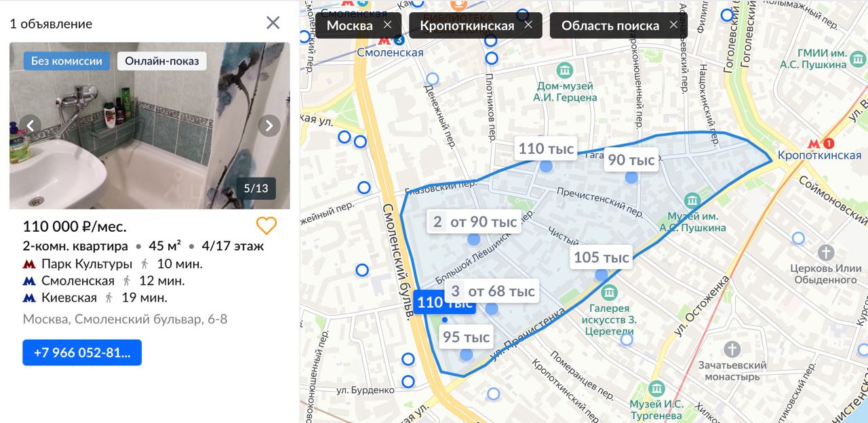Click Музей им. А.С. Пушкина map icon
The image size is (868, 423).
click(692, 201)
